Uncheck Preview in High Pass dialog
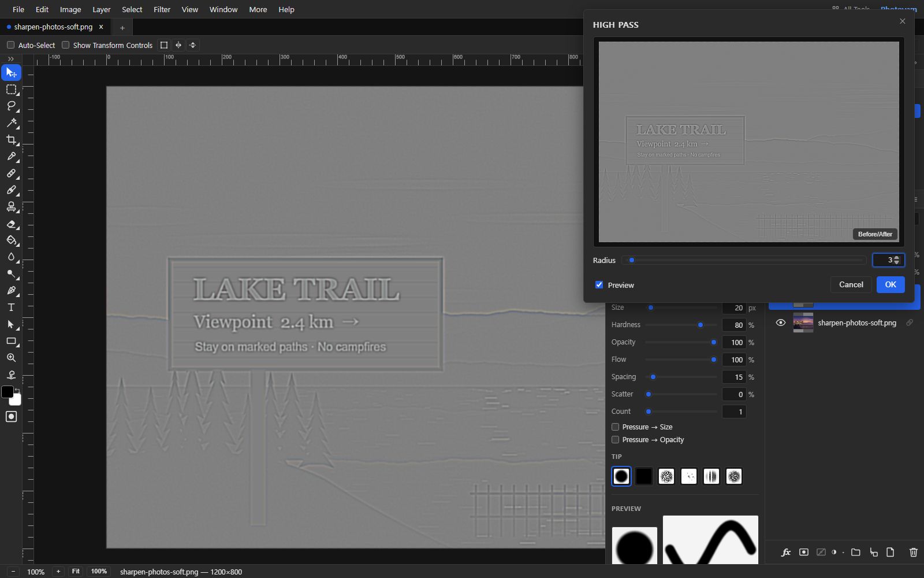This screenshot has height=578, width=924. point(599,285)
